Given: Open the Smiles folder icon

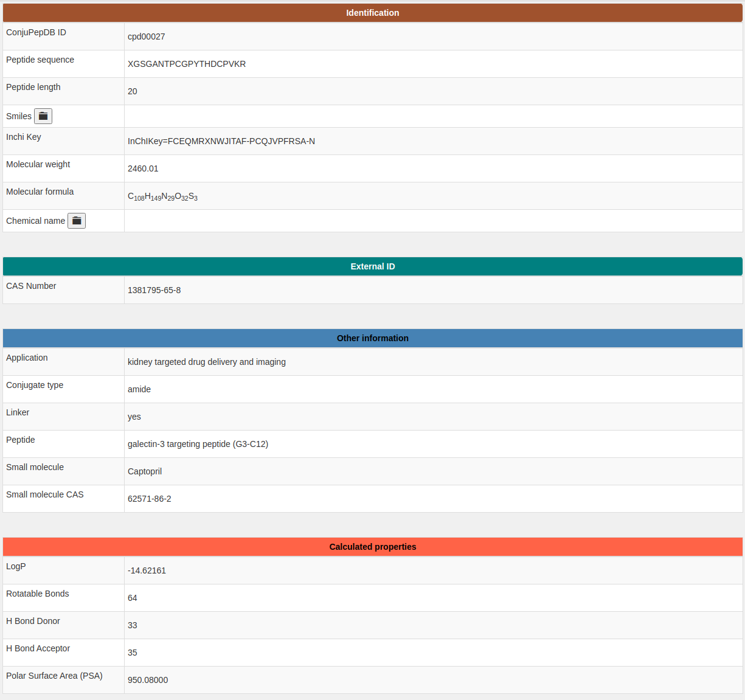Looking at the screenshot, I should [43, 116].
